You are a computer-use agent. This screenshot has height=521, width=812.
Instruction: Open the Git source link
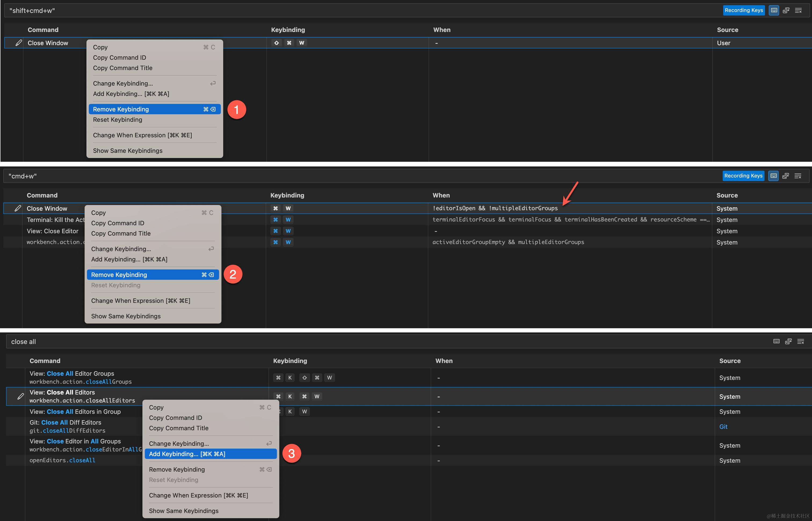point(723,427)
